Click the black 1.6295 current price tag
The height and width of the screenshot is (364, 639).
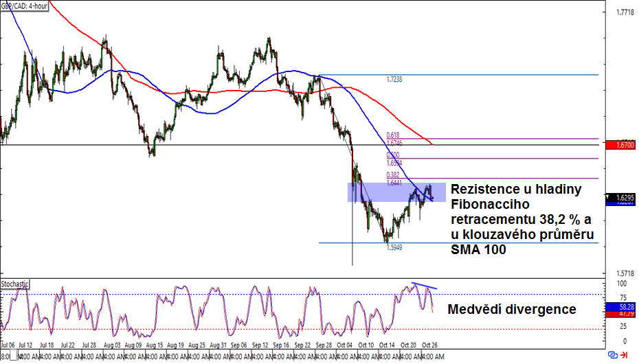pos(620,198)
